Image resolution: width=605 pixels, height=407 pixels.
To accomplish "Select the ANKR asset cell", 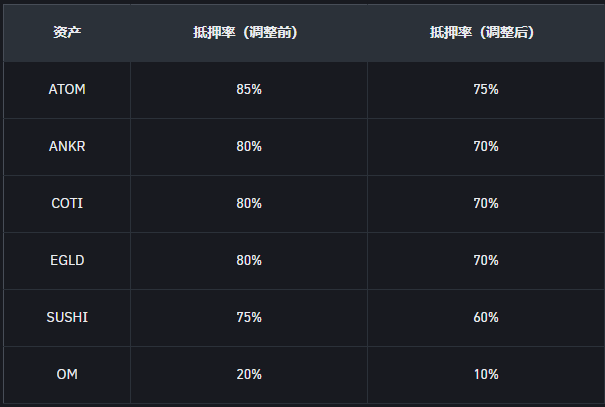I will tap(67, 146).
